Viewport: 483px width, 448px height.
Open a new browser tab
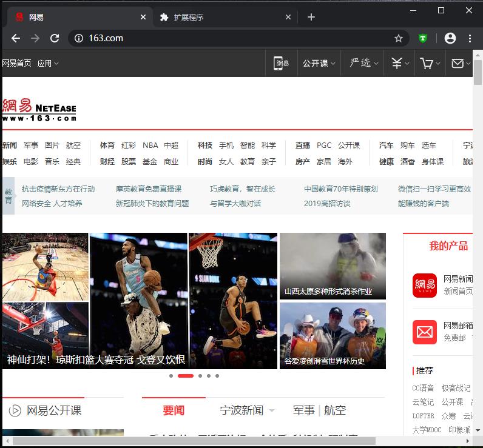[311, 17]
